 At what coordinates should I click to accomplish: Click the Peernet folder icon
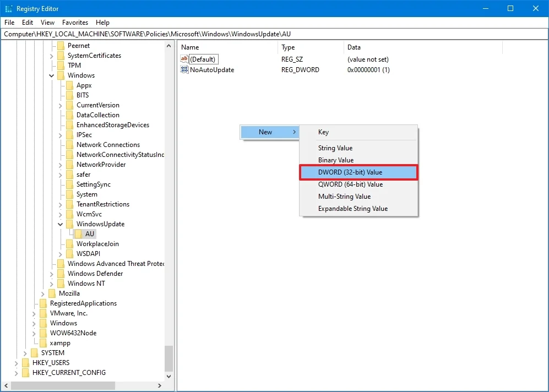61,46
